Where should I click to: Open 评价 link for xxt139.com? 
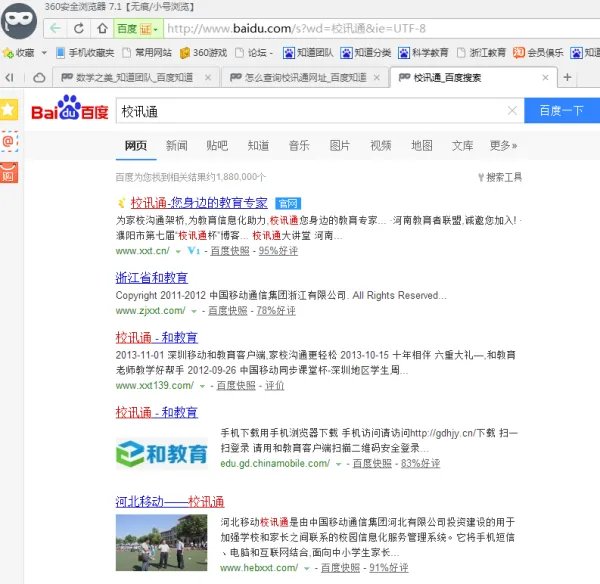pos(275,386)
